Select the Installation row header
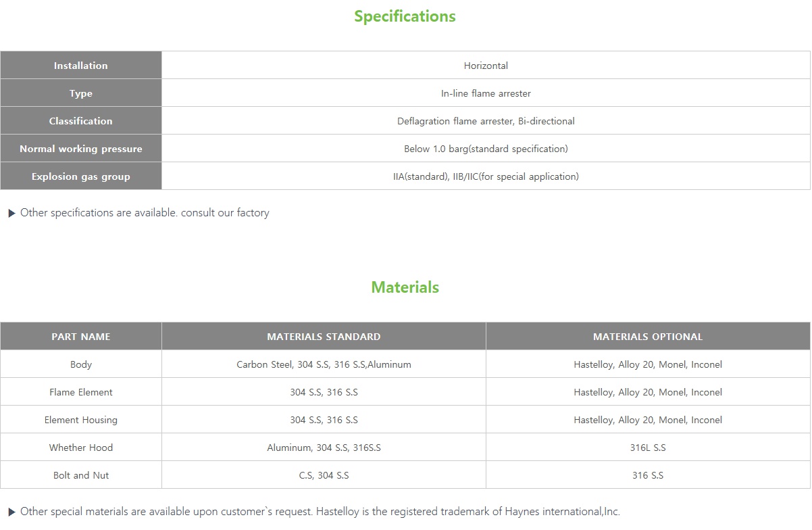Viewport: 812px width, 530px height. pos(81,66)
